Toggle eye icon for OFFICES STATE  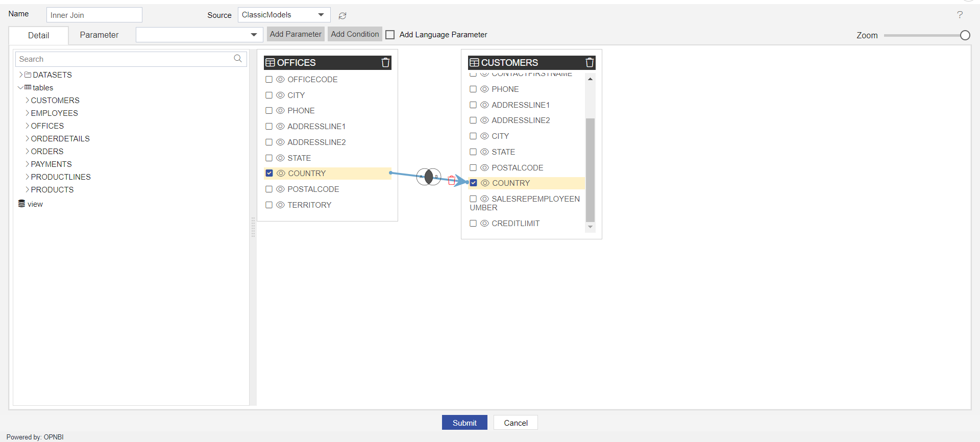pos(280,158)
